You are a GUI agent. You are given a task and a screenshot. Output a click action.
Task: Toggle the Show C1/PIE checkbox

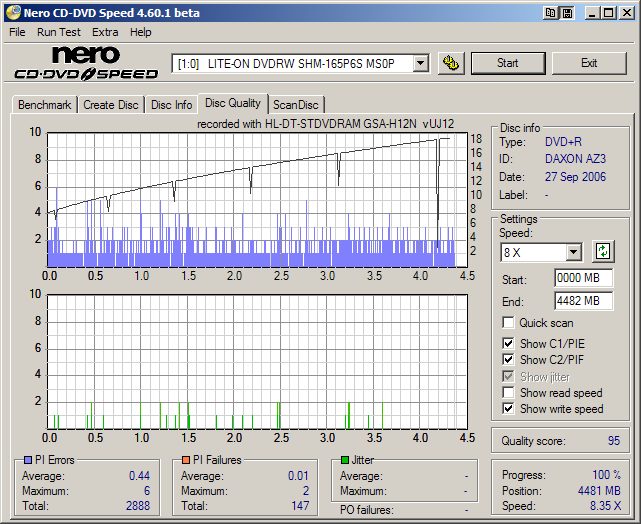coord(508,343)
